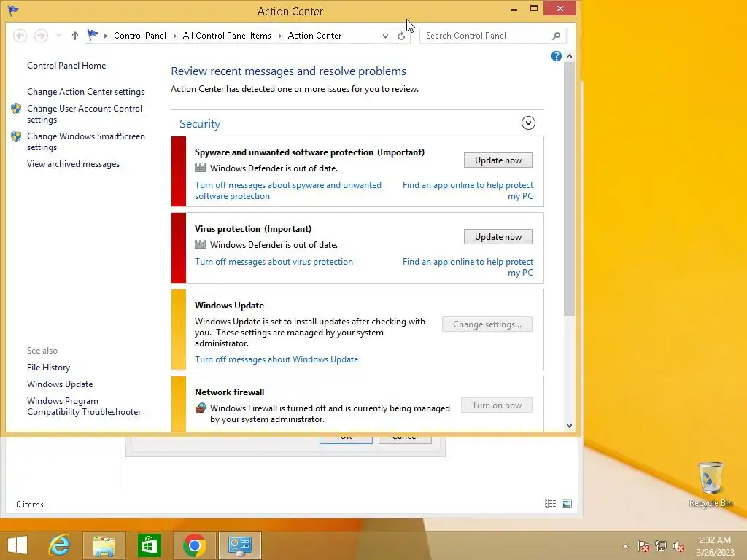Open the Recycle Bin desktop icon
Screen dimensions: 747x560
point(711,484)
